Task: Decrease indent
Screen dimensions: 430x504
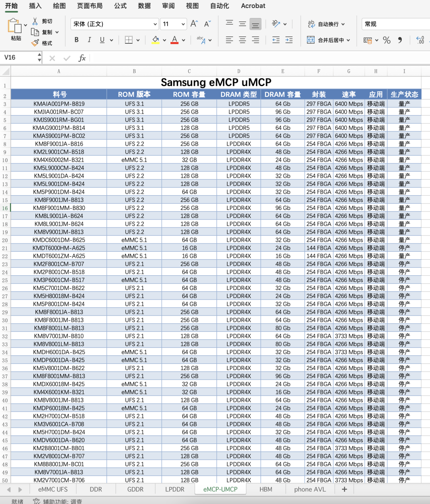Action: [x=276, y=40]
